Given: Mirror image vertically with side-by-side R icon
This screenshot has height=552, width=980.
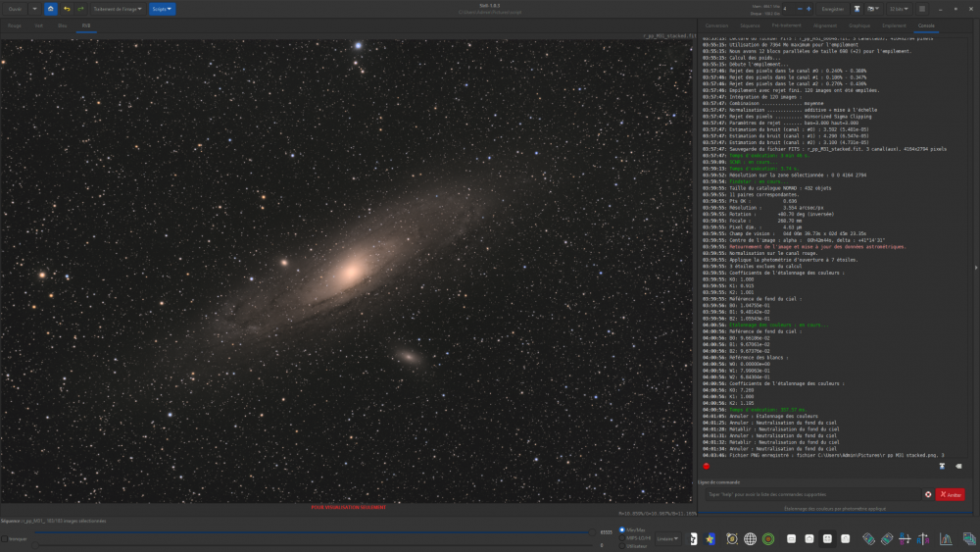Looking at the screenshot, I should pyautogui.click(x=922, y=539).
